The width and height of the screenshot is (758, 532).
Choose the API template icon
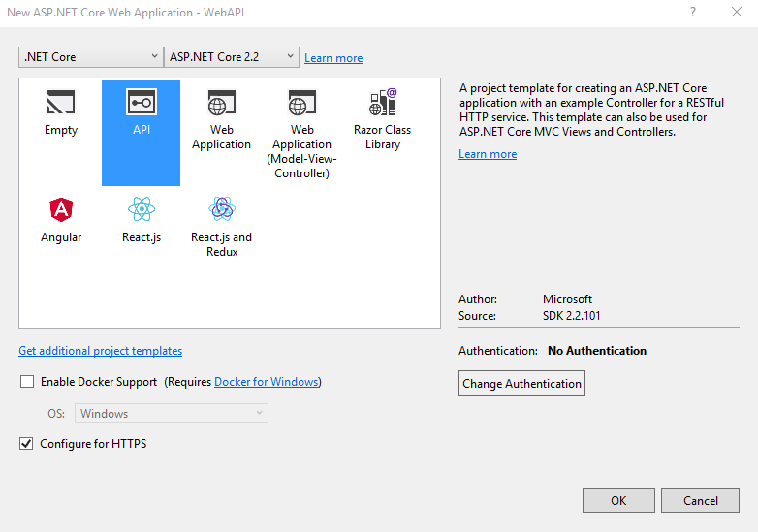pyautogui.click(x=142, y=102)
